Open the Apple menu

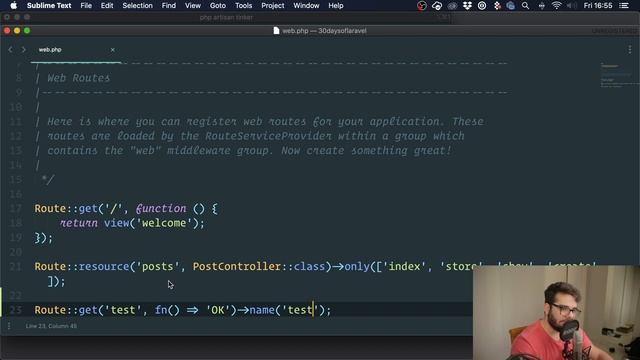(13, 6)
